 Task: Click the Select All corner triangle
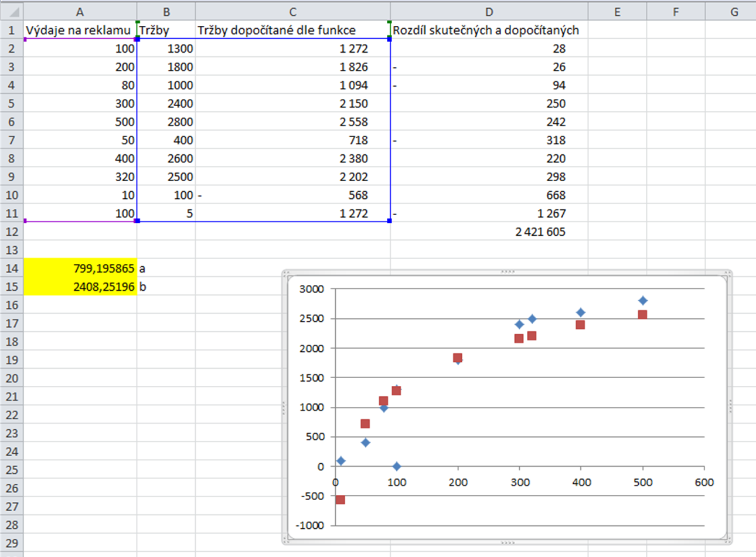point(12,11)
